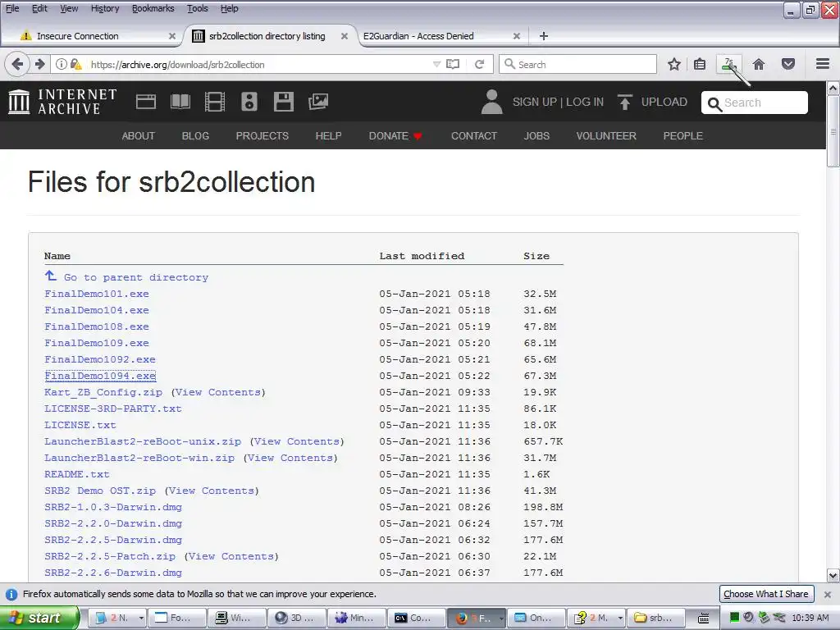Toggle Reader View icon in address bar
The image size is (840, 630).
click(x=453, y=64)
